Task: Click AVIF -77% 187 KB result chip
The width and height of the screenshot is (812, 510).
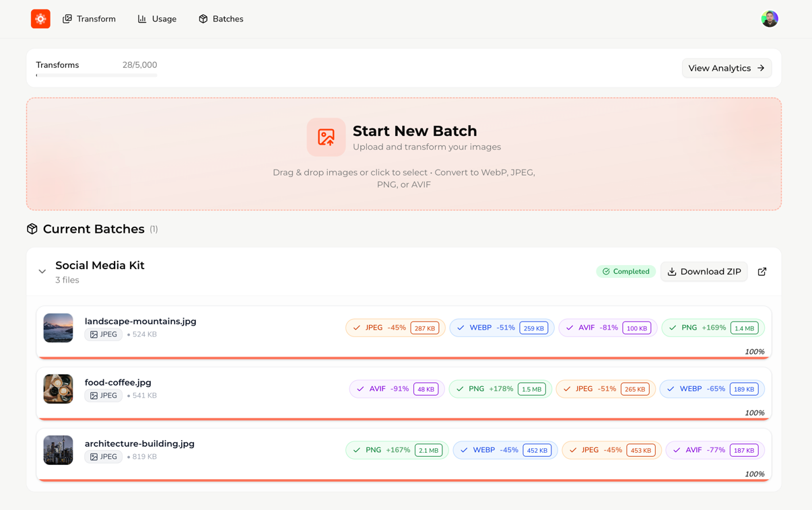Action: 715,450
